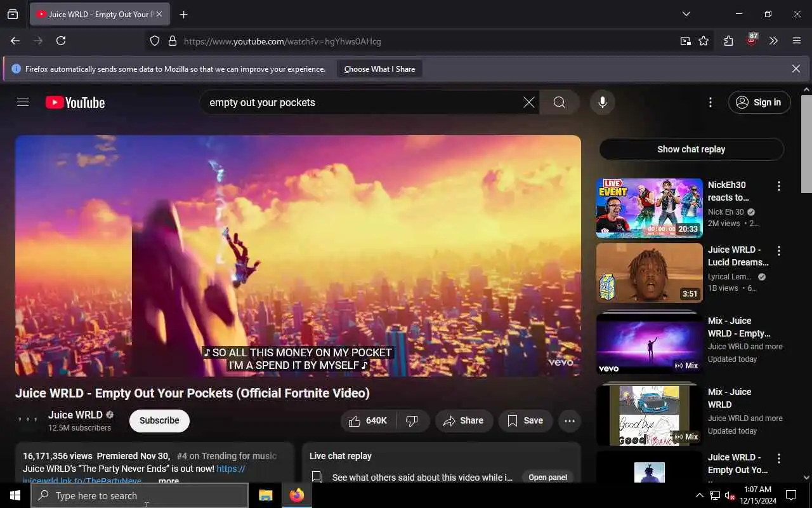Click the network tray icon

coord(714,496)
